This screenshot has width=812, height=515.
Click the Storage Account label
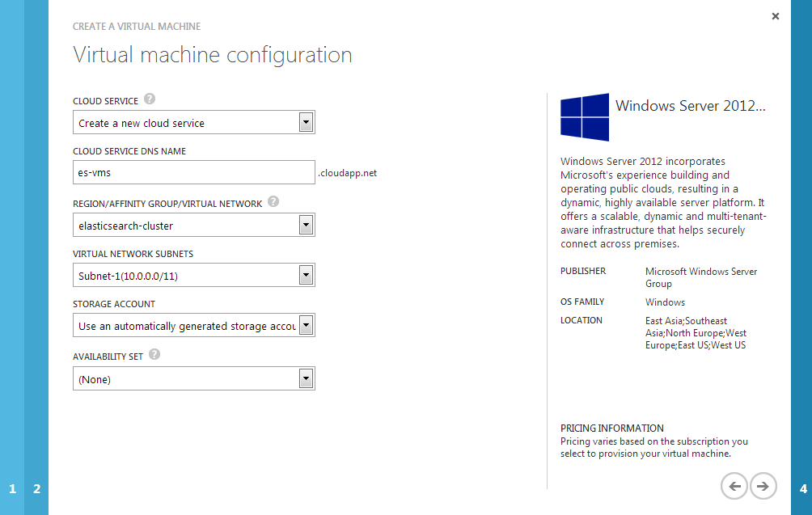pos(114,304)
